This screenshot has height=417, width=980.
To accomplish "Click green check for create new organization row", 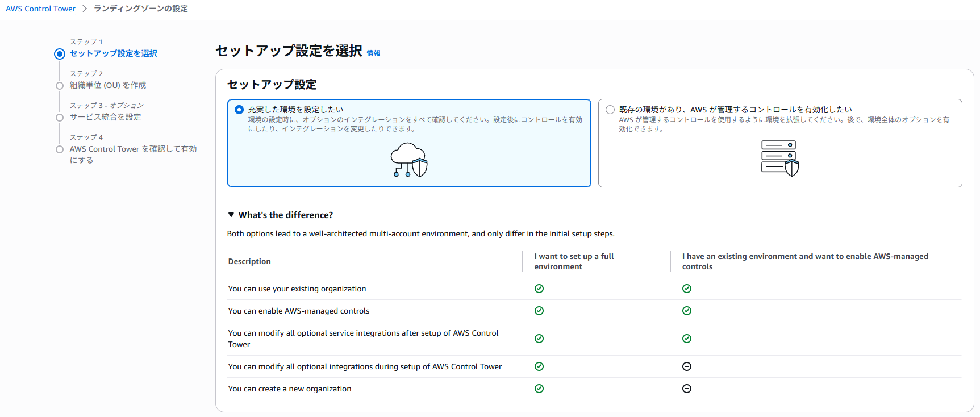I will click(x=539, y=389).
